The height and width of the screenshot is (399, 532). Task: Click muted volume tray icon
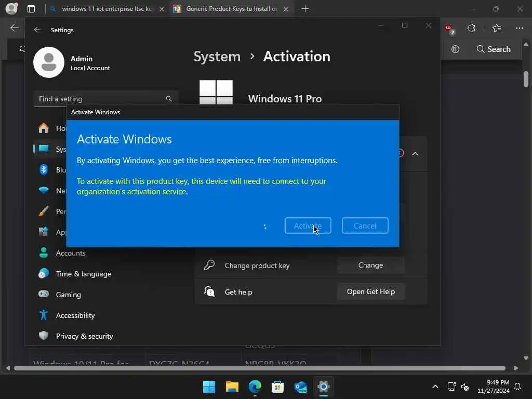(465, 387)
